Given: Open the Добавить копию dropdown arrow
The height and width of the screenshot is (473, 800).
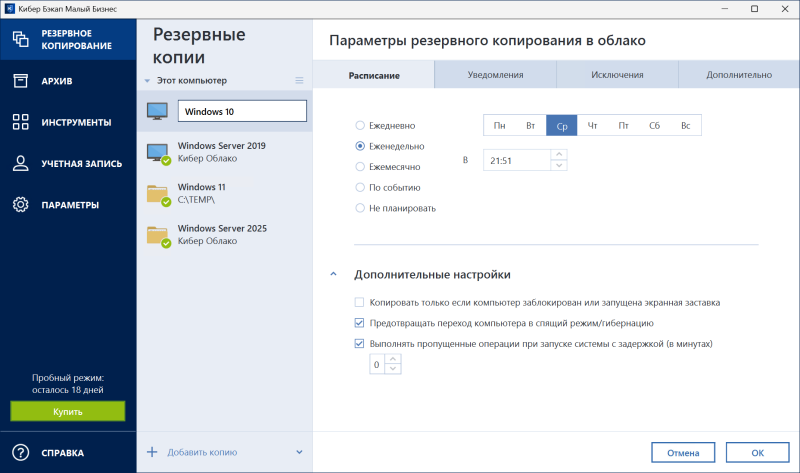Looking at the screenshot, I should coord(299,452).
